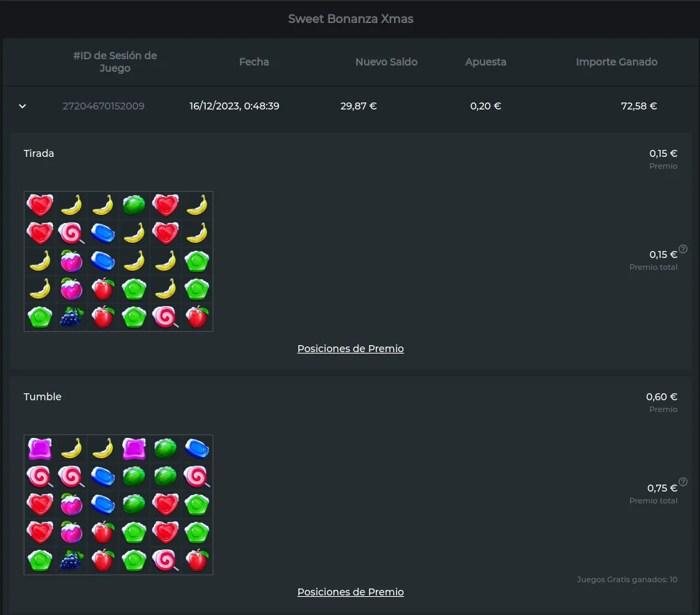Click Tirada section label
Viewport: 700px width, 615px height.
39,153
